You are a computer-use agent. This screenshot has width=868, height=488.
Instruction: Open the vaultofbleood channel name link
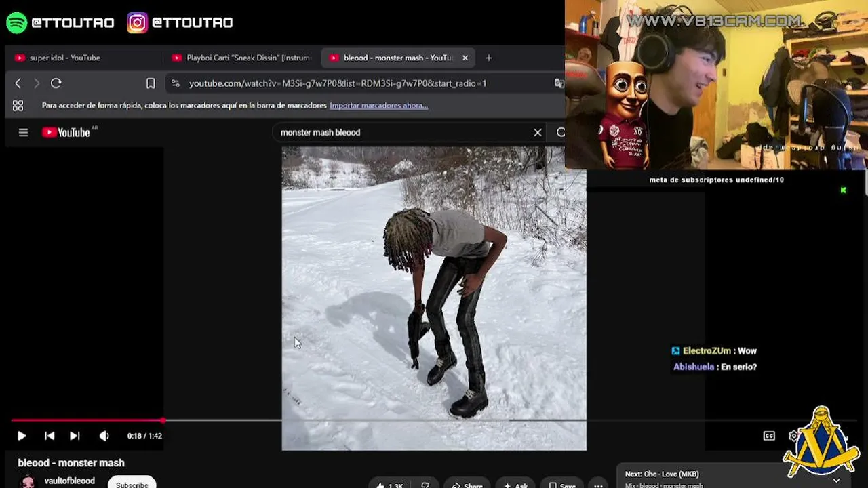[x=69, y=481]
